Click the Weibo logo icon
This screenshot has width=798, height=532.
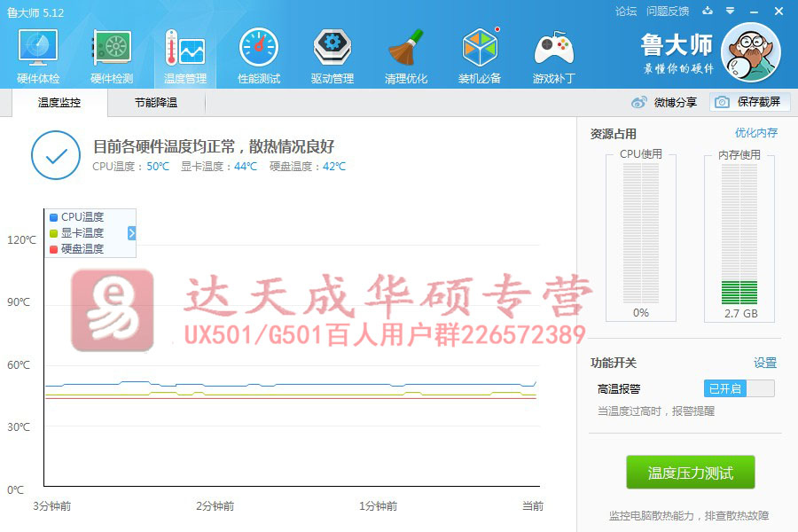click(638, 102)
